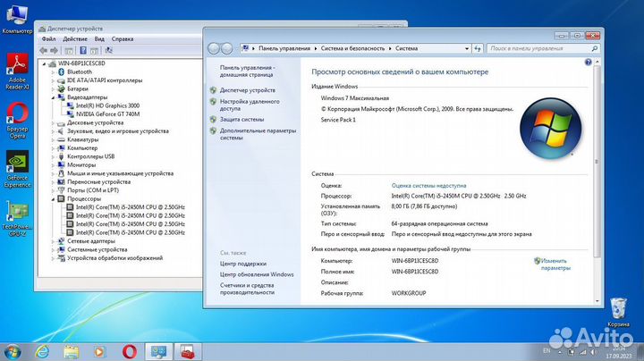
Task: Click the volume icon in the system tray
Action: tap(594, 351)
